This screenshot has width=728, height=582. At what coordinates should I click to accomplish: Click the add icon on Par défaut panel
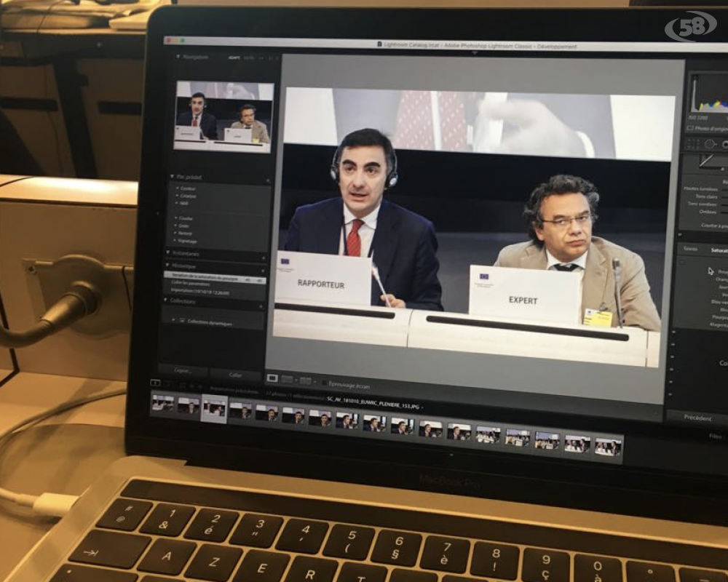point(266,179)
